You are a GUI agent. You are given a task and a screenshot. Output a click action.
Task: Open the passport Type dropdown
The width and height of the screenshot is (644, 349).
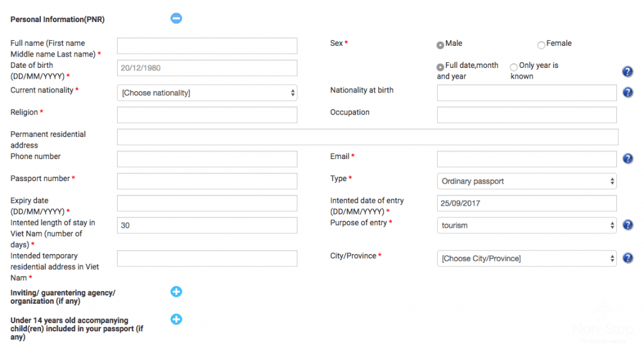526,181
